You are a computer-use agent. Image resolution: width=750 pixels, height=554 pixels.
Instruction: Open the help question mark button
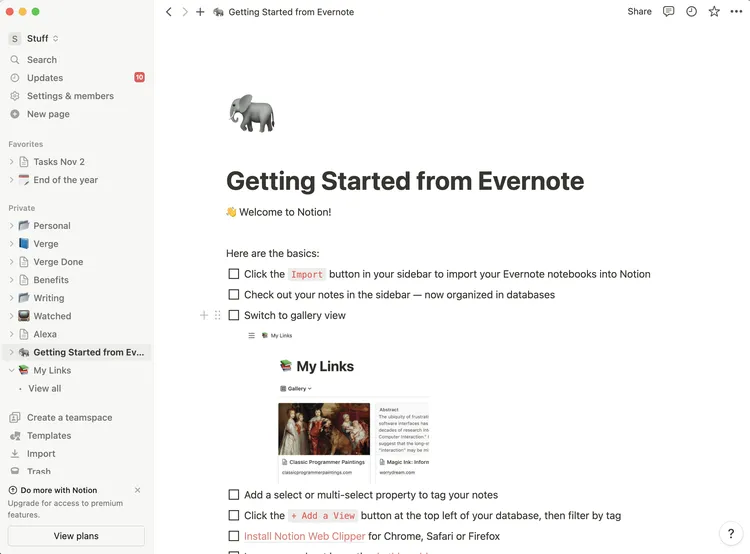[x=732, y=534]
